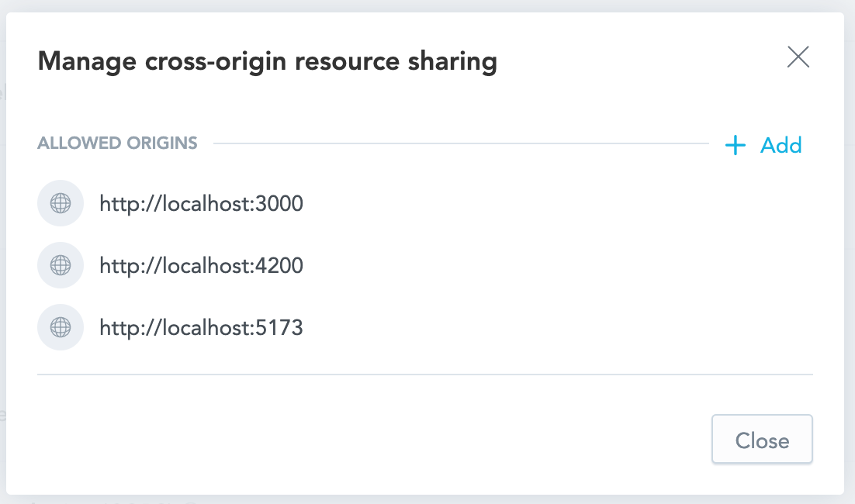The height and width of the screenshot is (504, 855).
Task: Click the horizontal rule above the Close button
Action: [x=424, y=374]
